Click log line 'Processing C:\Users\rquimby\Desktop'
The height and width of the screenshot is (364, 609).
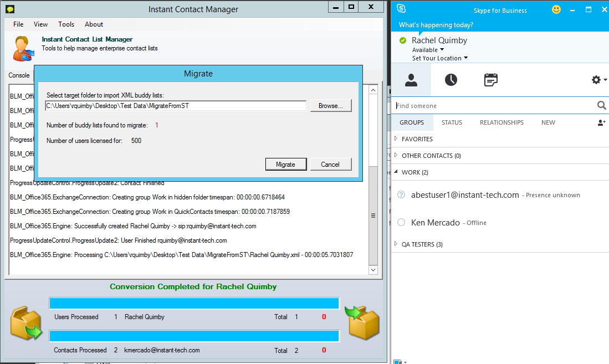pyautogui.click(x=182, y=255)
